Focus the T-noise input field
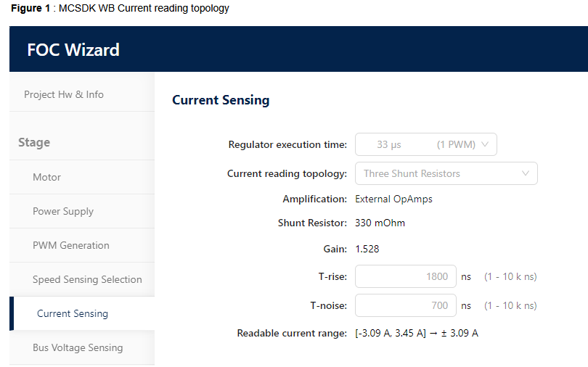 [405, 305]
